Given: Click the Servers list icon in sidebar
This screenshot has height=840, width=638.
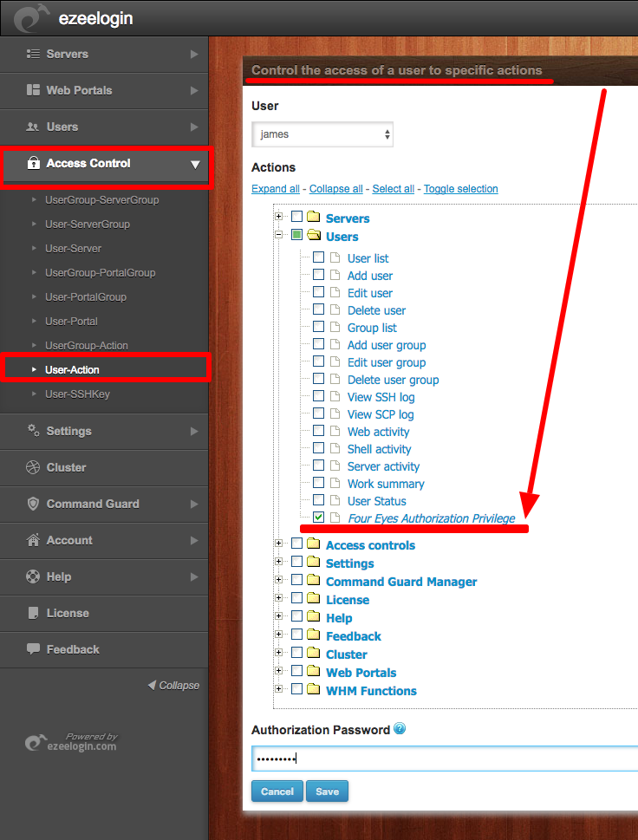Looking at the screenshot, I should (x=33, y=54).
